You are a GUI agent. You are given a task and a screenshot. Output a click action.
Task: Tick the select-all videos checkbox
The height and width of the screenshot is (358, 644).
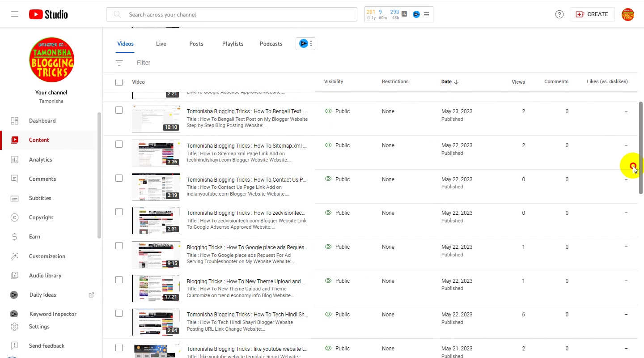119,82
